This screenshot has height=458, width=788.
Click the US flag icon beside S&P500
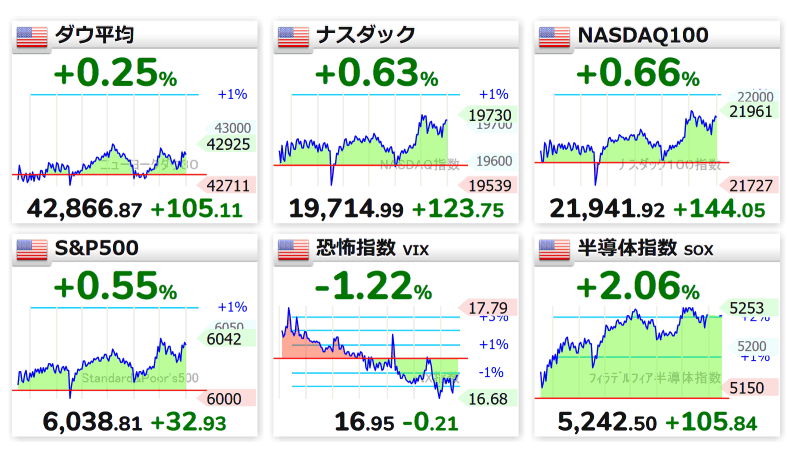(x=32, y=249)
